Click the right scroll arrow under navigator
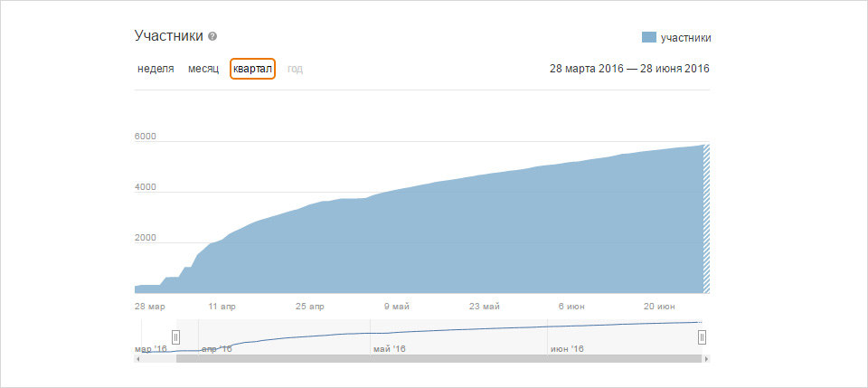 [706, 359]
